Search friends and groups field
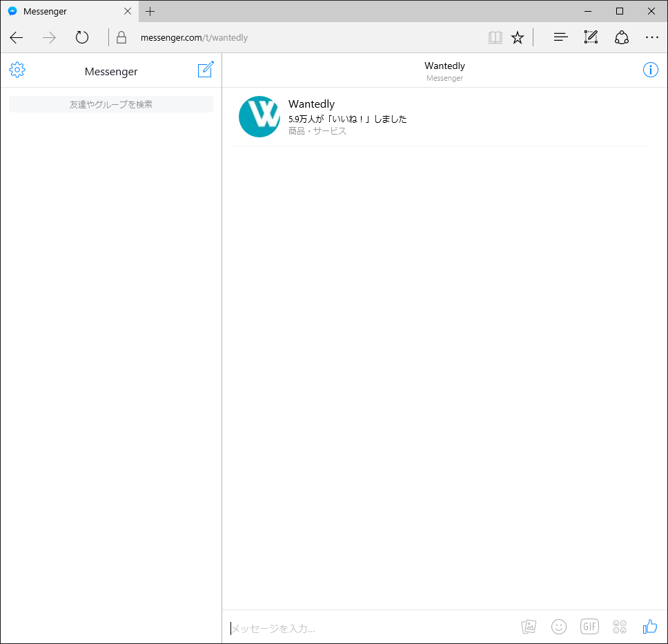 (111, 104)
